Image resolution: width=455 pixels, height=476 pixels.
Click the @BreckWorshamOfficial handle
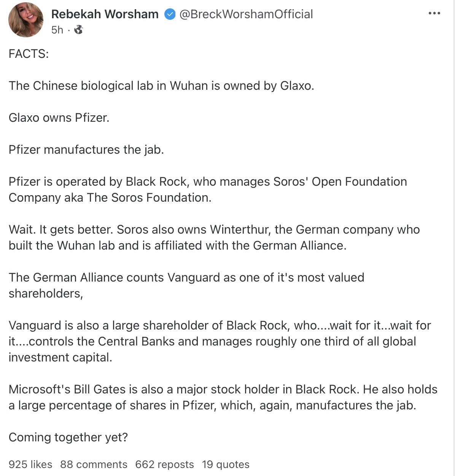(x=246, y=14)
